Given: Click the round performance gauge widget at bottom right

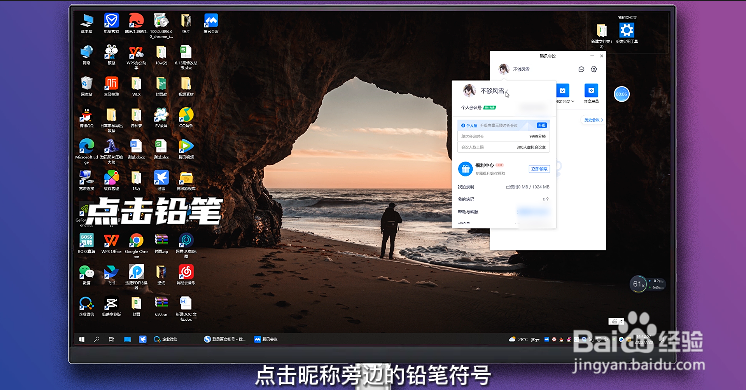Looking at the screenshot, I should coord(638,284).
